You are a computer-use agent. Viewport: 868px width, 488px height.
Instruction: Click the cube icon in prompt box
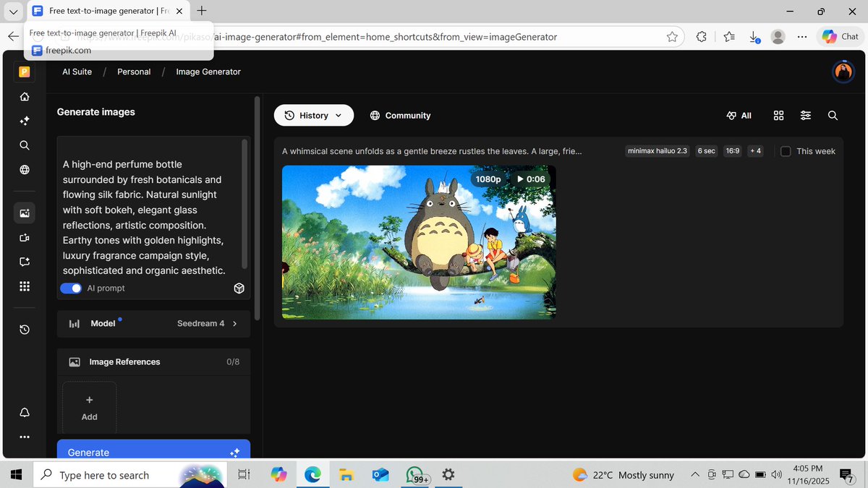(239, 288)
